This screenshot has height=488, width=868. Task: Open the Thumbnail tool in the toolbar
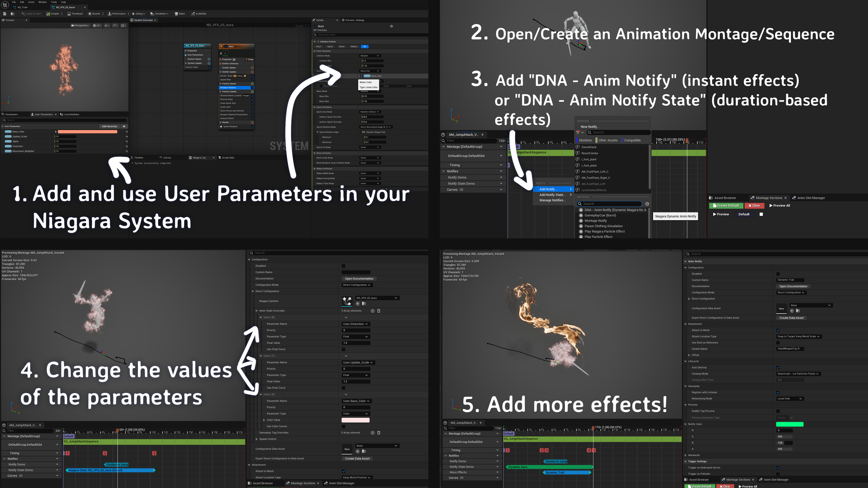coord(75,14)
